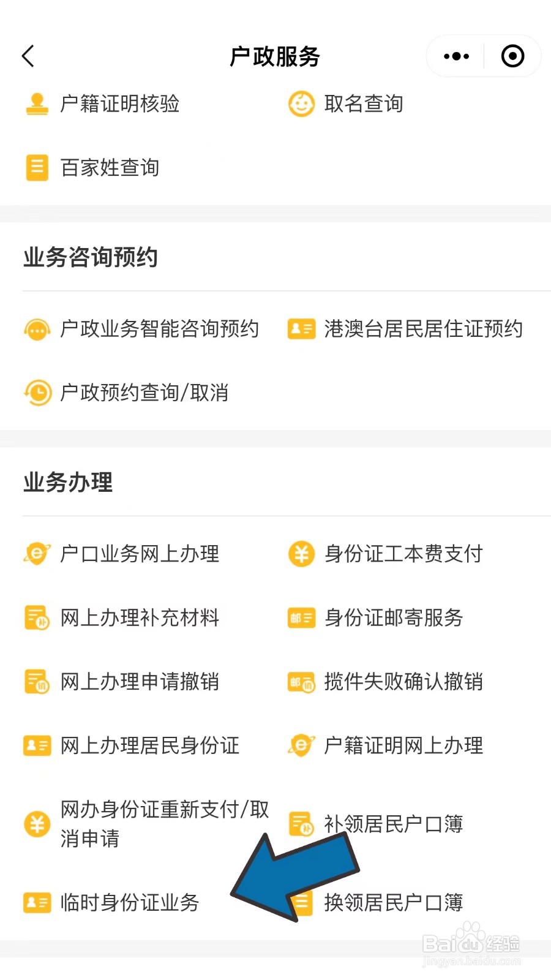Image resolution: width=551 pixels, height=980 pixels.
Task: Open 网上办理补充材料
Action: click(140, 617)
